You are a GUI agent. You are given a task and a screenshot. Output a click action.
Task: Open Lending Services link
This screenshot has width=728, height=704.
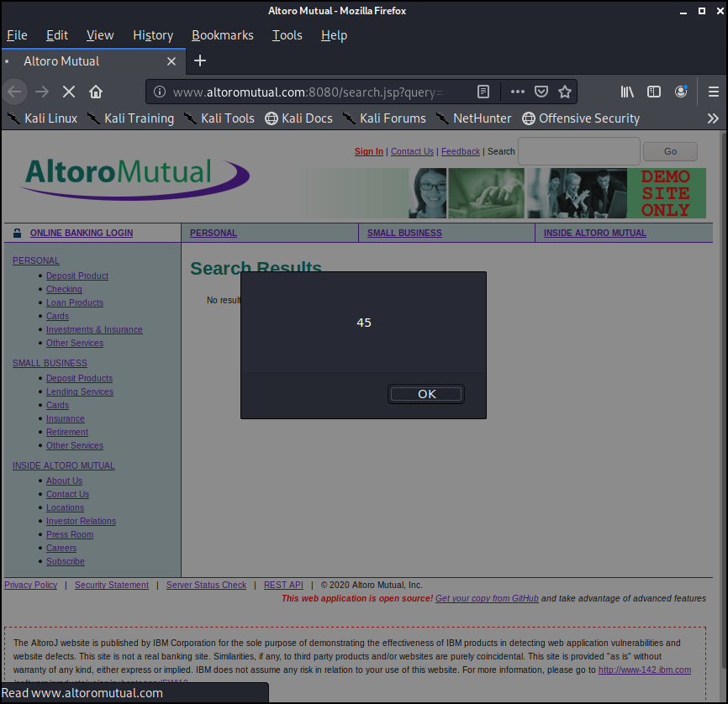click(80, 391)
